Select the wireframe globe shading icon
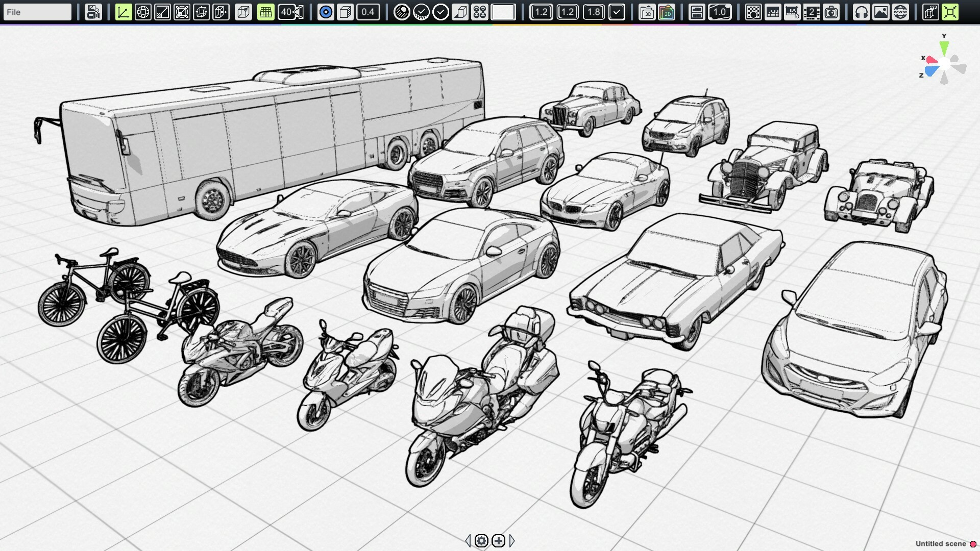Image resolution: width=980 pixels, height=551 pixels. pyautogui.click(x=144, y=12)
